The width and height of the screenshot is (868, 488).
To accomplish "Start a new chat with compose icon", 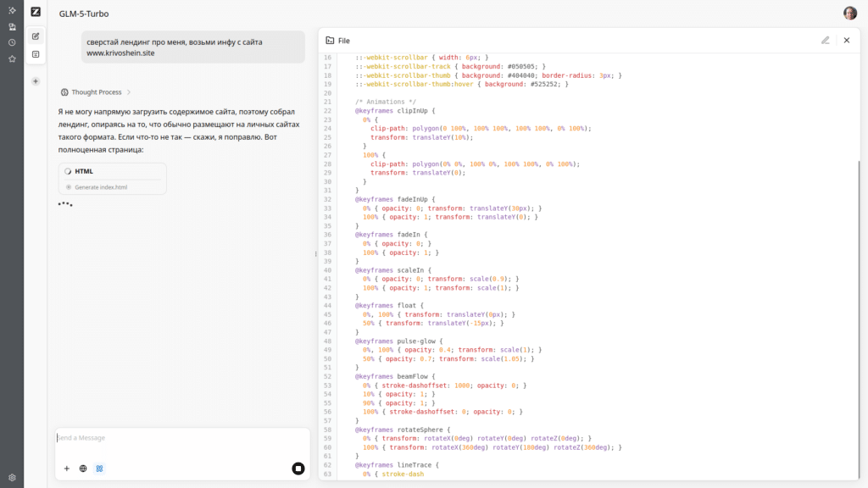I will 36,36.
